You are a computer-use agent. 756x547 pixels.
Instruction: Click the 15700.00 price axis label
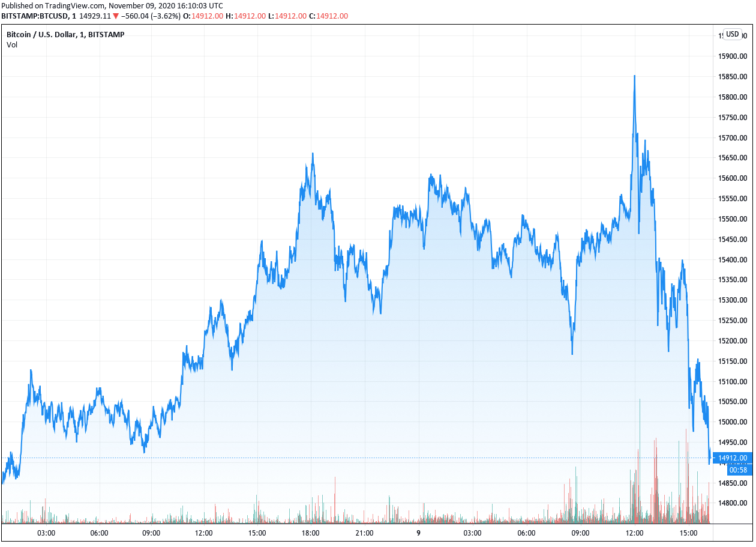(733, 138)
